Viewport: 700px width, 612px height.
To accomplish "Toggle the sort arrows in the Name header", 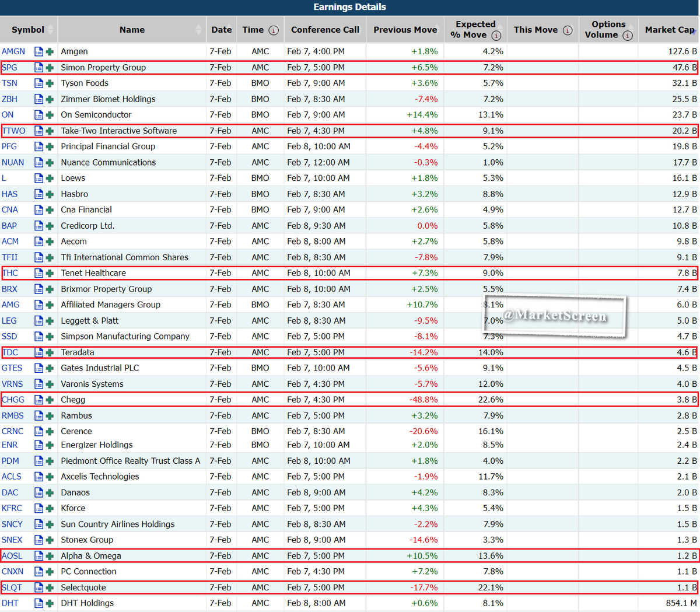I will 199,30.
